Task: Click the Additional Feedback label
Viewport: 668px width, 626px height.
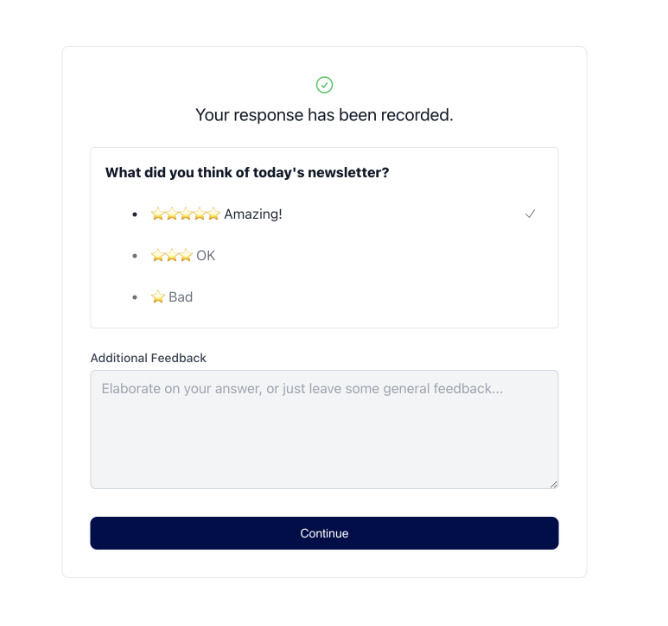Action: (x=148, y=358)
